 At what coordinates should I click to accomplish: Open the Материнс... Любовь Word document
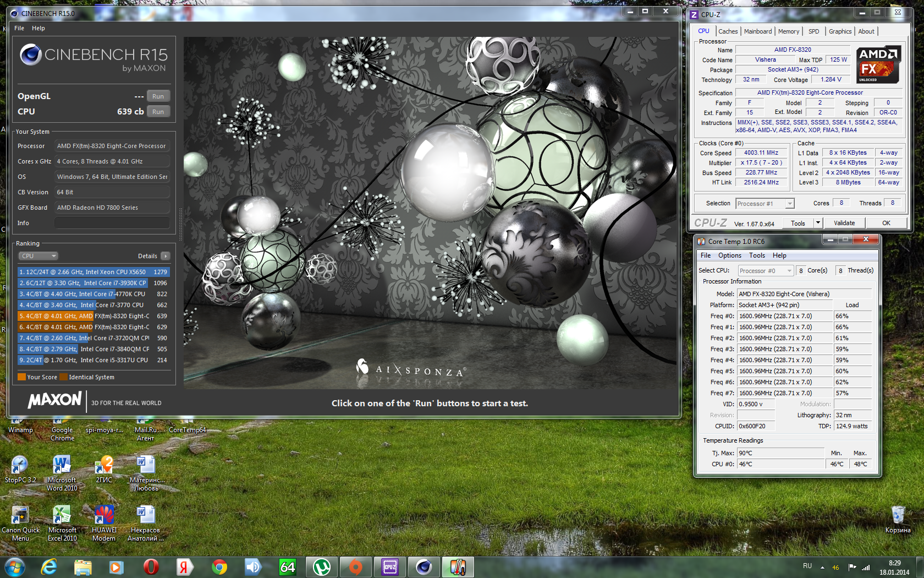tap(146, 473)
